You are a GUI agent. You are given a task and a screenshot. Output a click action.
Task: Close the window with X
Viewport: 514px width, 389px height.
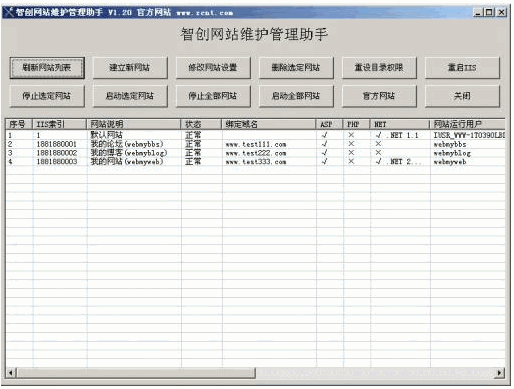pyautogui.click(x=501, y=12)
